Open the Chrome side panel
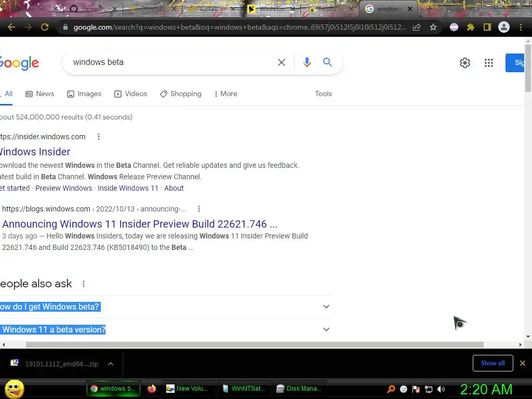 (x=487, y=27)
